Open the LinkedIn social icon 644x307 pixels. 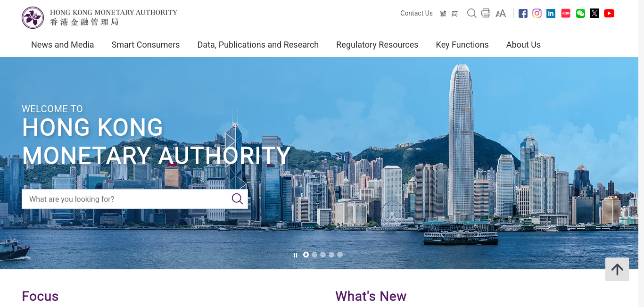pyautogui.click(x=551, y=14)
